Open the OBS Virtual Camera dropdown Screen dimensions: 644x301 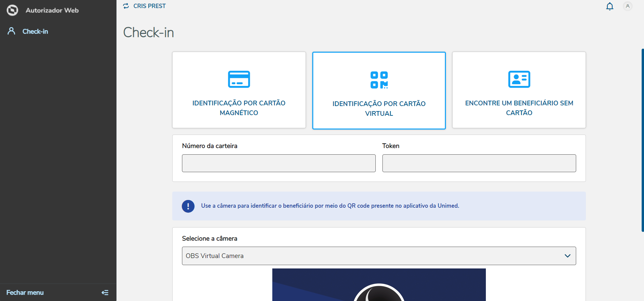[x=379, y=256]
